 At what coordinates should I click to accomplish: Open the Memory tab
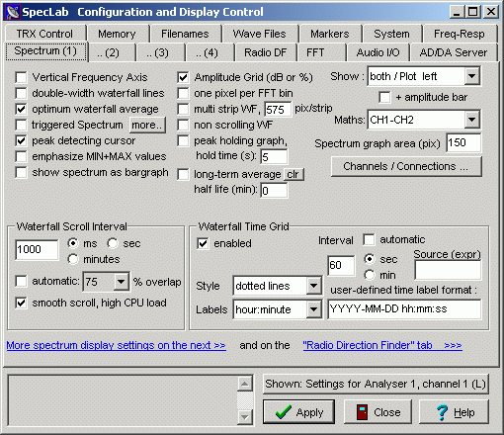(117, 34)
